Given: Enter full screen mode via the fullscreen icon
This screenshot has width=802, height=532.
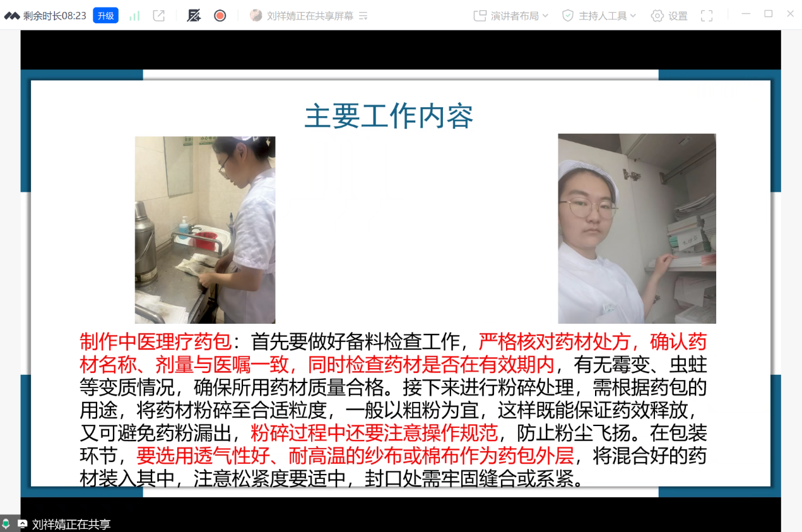Looking at the screenshot, I should [x=707, y=16].
